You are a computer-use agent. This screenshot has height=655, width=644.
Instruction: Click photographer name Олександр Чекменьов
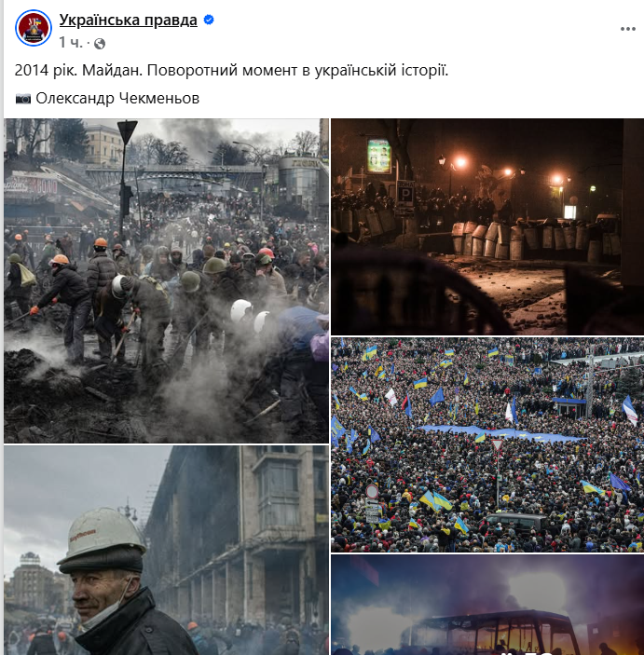tap(117, 99)
